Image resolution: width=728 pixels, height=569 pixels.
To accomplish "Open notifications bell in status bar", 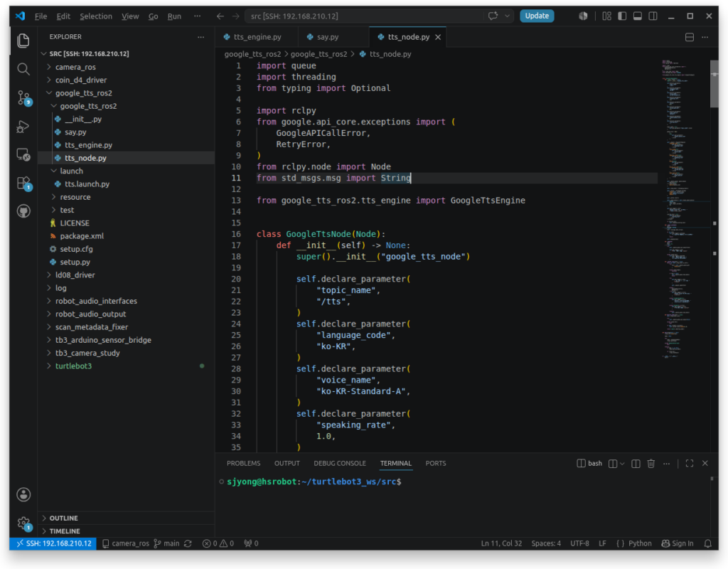I will tap(707, 543).
